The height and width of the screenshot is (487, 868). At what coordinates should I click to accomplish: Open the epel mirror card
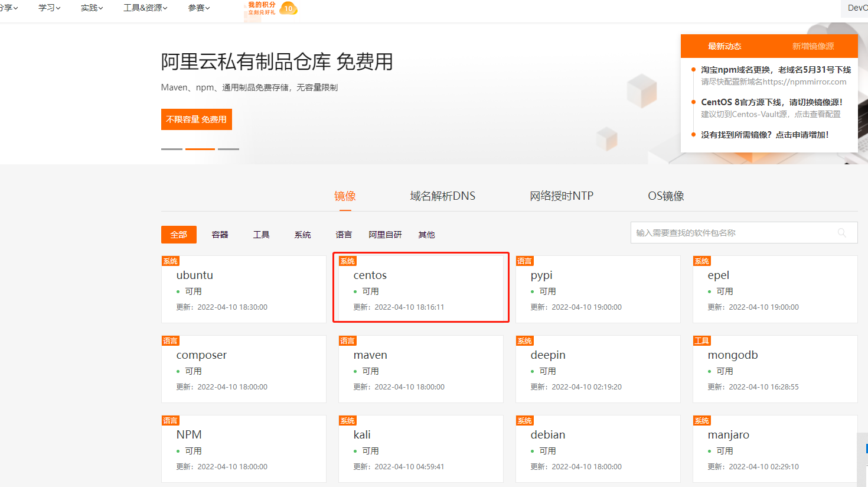coord(775,289)
